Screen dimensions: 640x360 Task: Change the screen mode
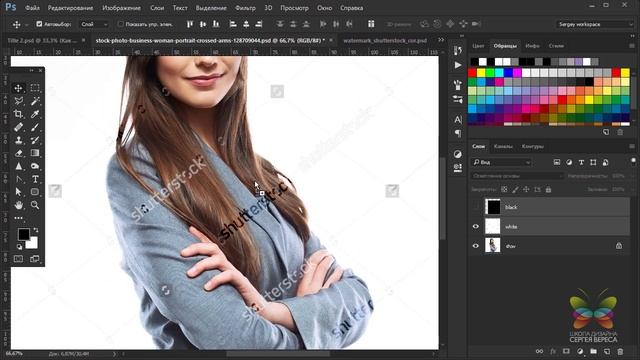click(x=35, y=259)
